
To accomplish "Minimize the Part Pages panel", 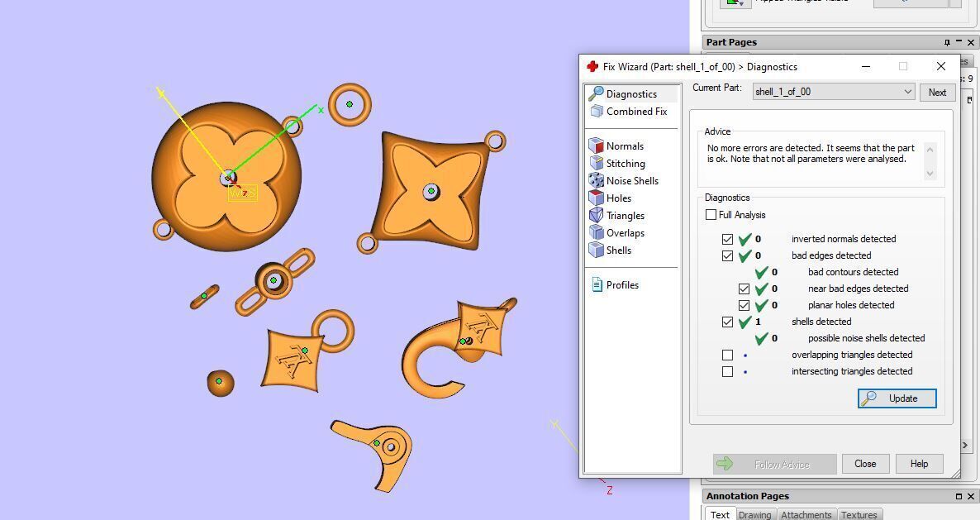I will click(959, 42).
